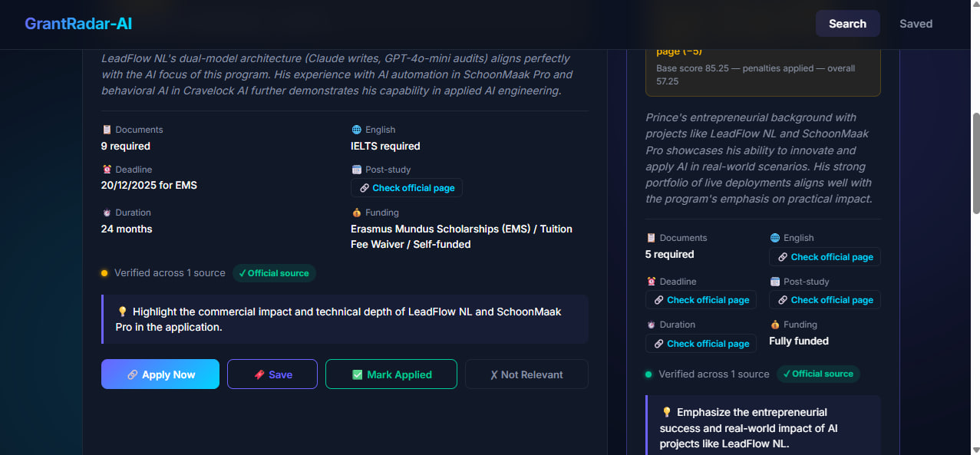Click 'Verified across 1 source' in right card
The width and height of the screenshot is (980, 455).
[714, 374]
